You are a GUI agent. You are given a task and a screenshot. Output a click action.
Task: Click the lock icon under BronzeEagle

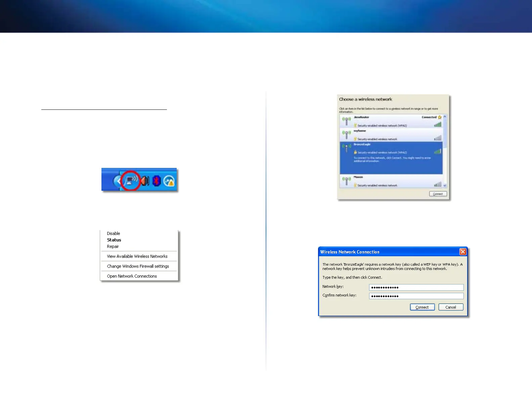(x=355, y=152)
